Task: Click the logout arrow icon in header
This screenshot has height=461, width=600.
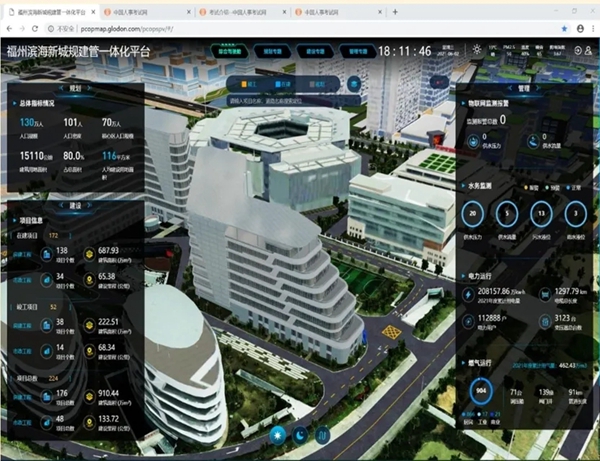Action: pyautogui.click(x=577, y=50)
